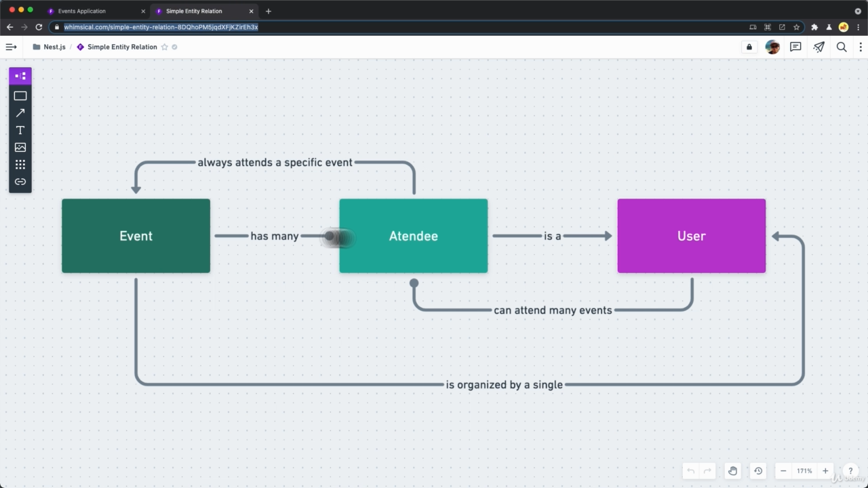Toggle the hand pan tool

732,471
